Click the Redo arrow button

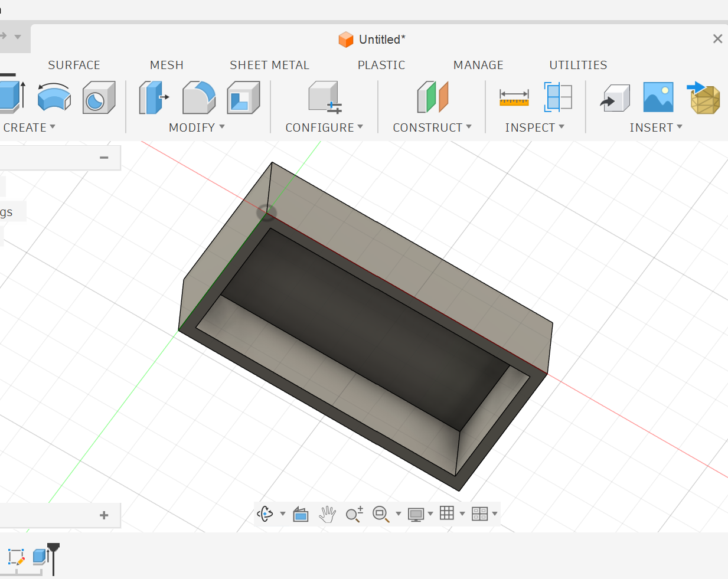tap(3, 36)
